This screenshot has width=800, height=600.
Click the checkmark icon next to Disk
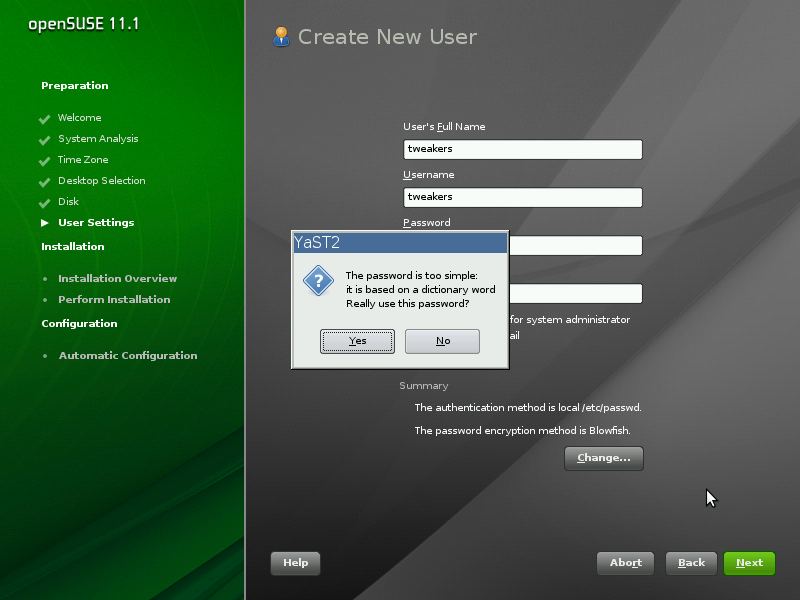pyautogui.click(x=44, y=203)
